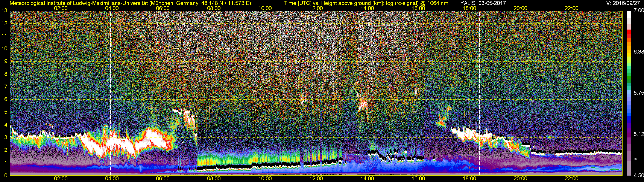Click the '16:00' label on the top time axis
Image resolution: width=644 pixels, height=182 pixels.
pyautogui.click(x=418, y=8)
